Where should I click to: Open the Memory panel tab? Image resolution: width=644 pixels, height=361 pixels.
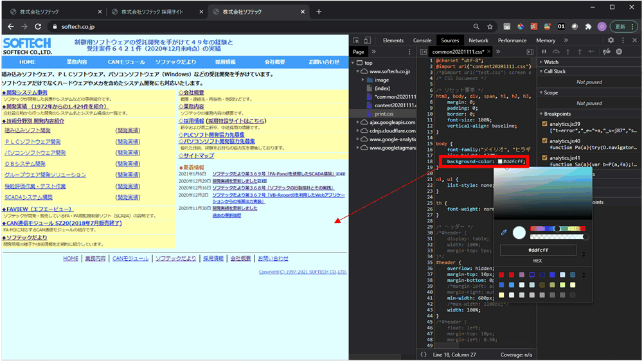(x=546, y=40)
